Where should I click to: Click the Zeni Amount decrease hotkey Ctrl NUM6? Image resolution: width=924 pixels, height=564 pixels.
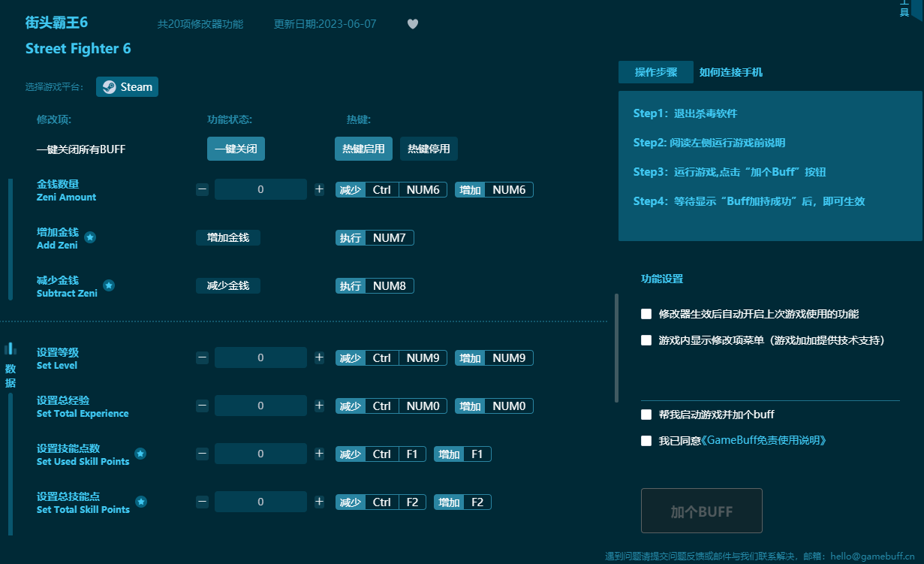[391, 190]
